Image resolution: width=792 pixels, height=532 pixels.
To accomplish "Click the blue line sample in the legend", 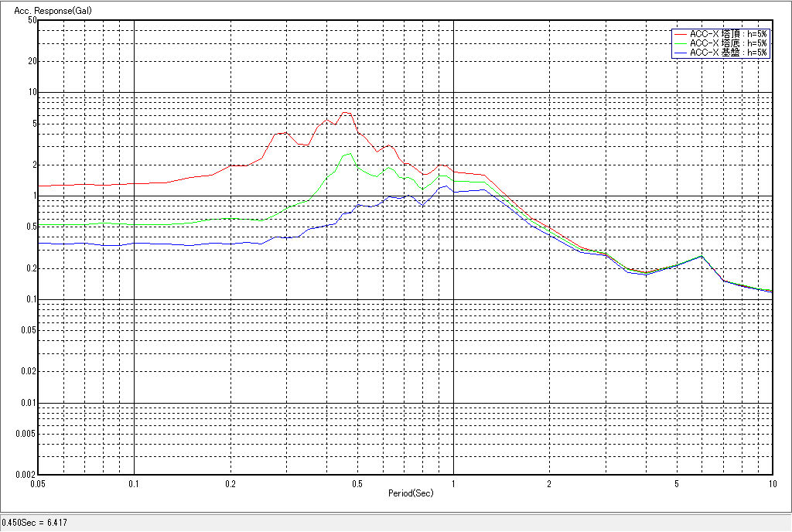I will [x=681, y=53].
